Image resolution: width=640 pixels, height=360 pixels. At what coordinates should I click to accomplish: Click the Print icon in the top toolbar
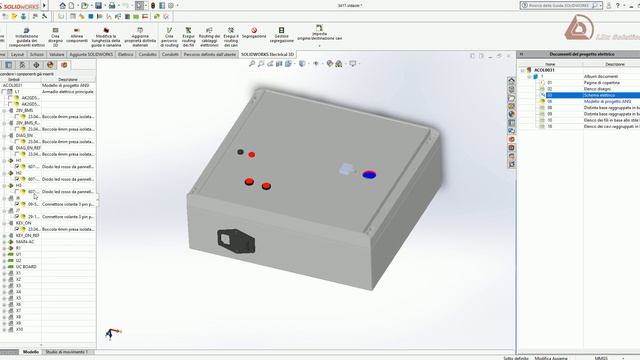(112, 6)
